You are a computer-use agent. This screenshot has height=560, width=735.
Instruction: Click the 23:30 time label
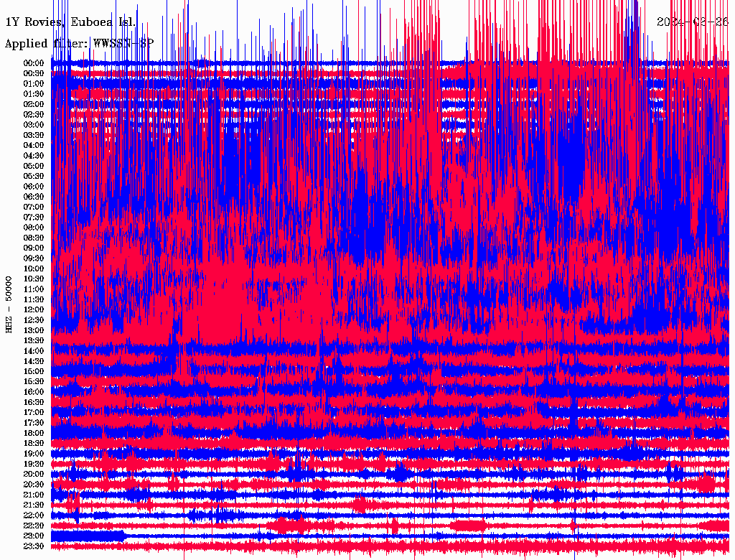click(x=34, y=546)
